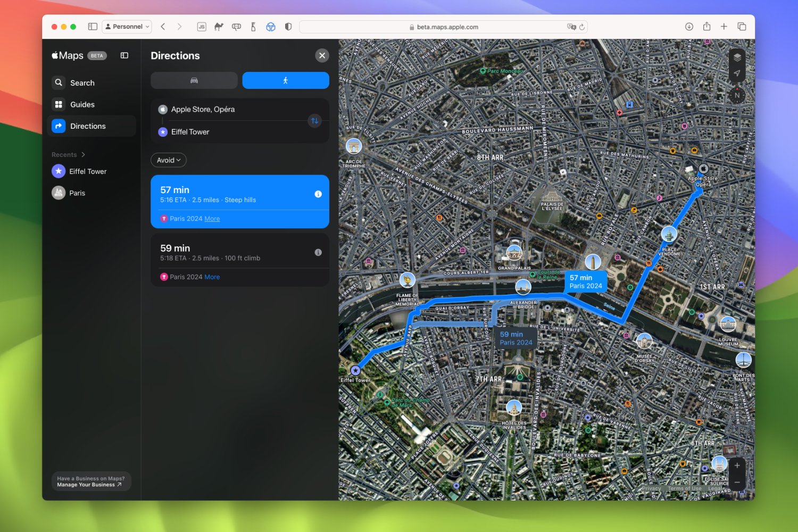Open the privacy shield icon

(288, 27)
